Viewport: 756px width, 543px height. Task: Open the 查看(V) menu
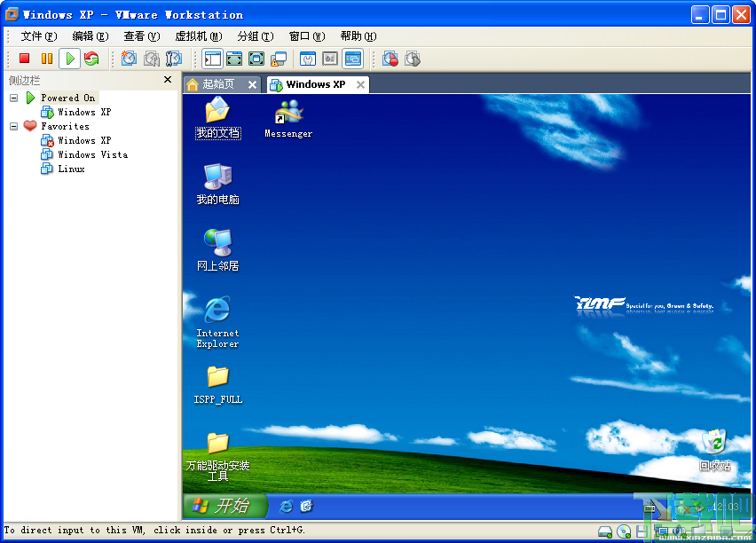142,36
